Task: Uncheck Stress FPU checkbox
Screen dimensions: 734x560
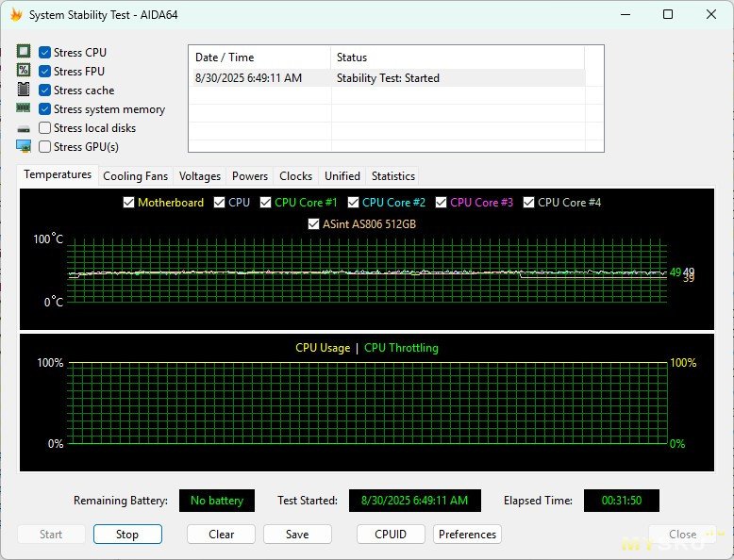Action: [45, 71]
